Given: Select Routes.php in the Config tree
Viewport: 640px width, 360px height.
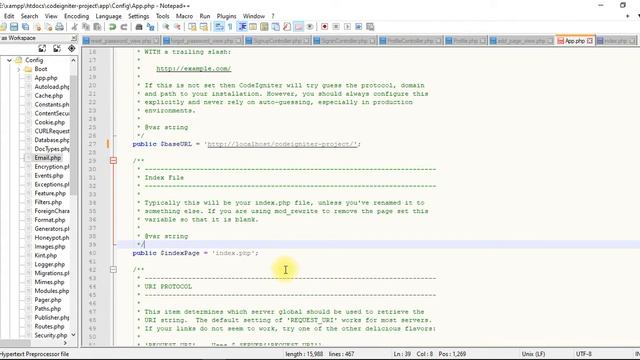Looking at the screenshot, I should point(49,327).
